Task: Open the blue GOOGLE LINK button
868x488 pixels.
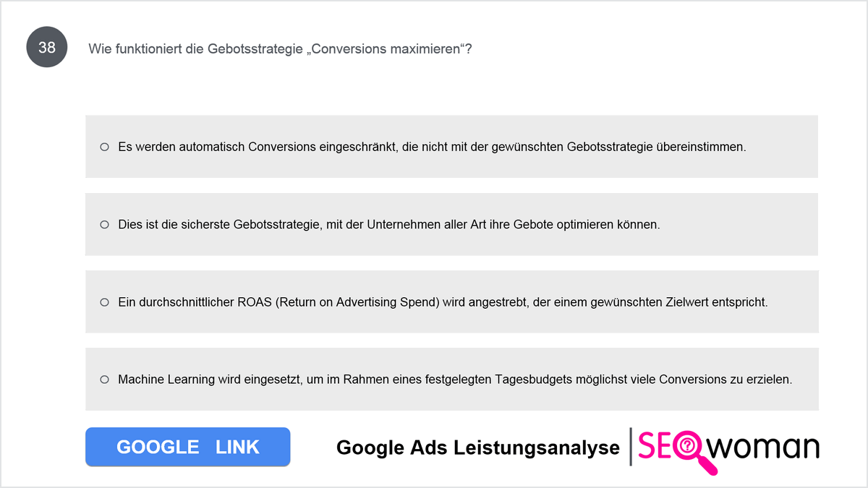Action: tap(188, 447)
